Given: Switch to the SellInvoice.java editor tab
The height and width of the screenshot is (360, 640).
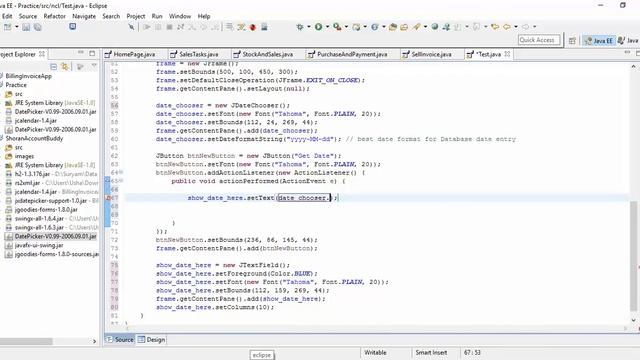Looking at the screenshot, I should (x=431, y=54).
